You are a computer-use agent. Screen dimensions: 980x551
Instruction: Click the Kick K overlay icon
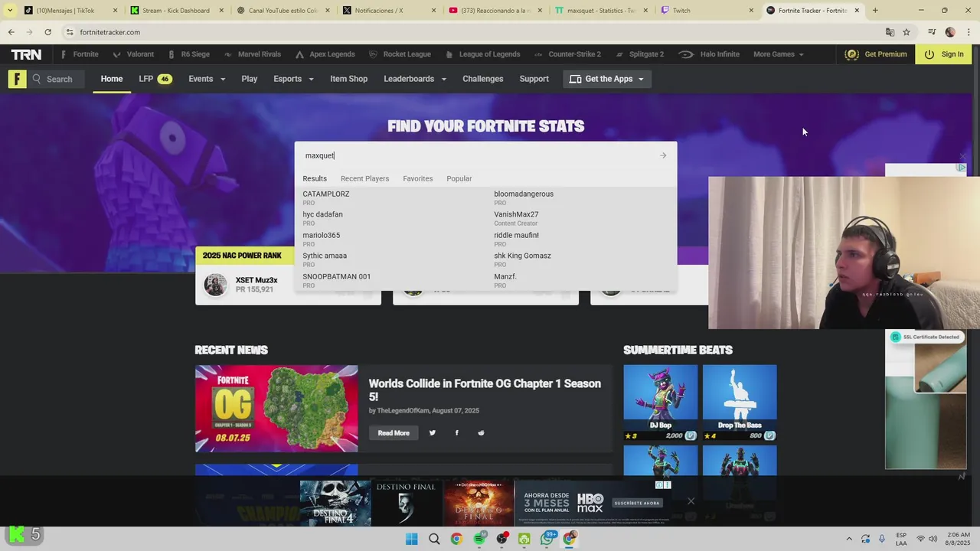point(15,534)
